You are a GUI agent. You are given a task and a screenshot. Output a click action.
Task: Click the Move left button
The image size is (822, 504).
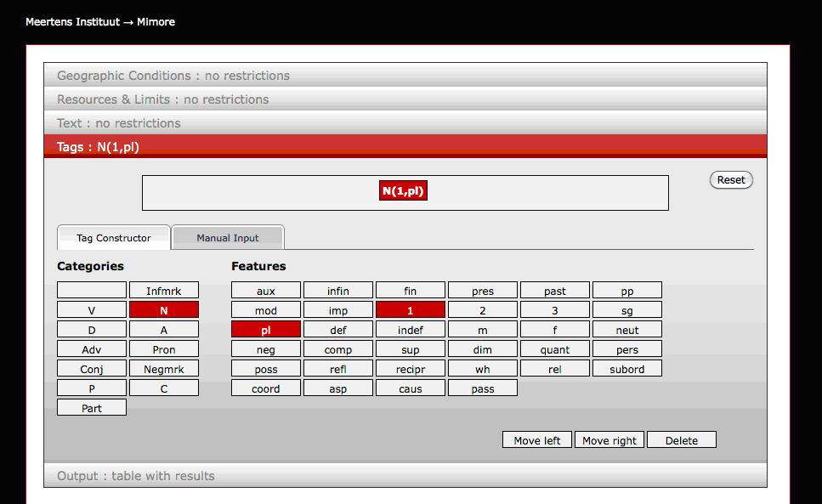pos(537,440)
